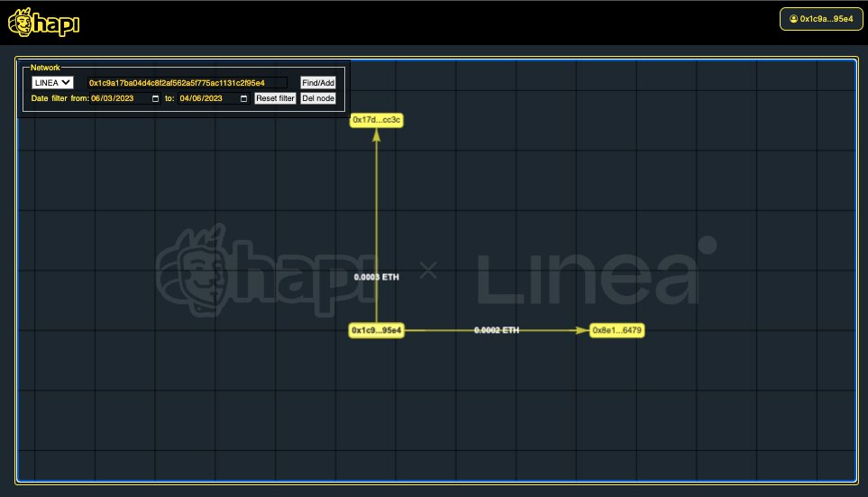Click the Del node button
This screenshot has width=868, height=497.
point(318,98)
